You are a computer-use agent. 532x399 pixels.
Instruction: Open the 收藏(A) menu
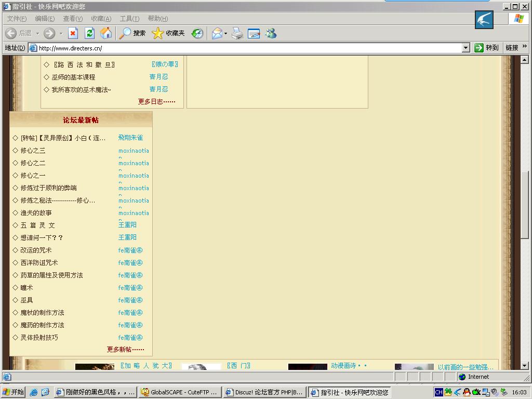(x=101, y=19)
